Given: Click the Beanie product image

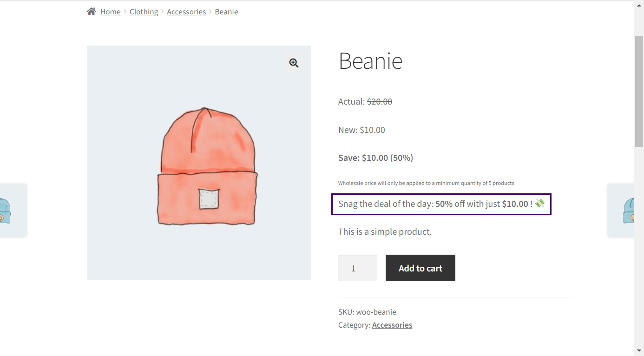Looking at the screenshot, I should (199, 163).
